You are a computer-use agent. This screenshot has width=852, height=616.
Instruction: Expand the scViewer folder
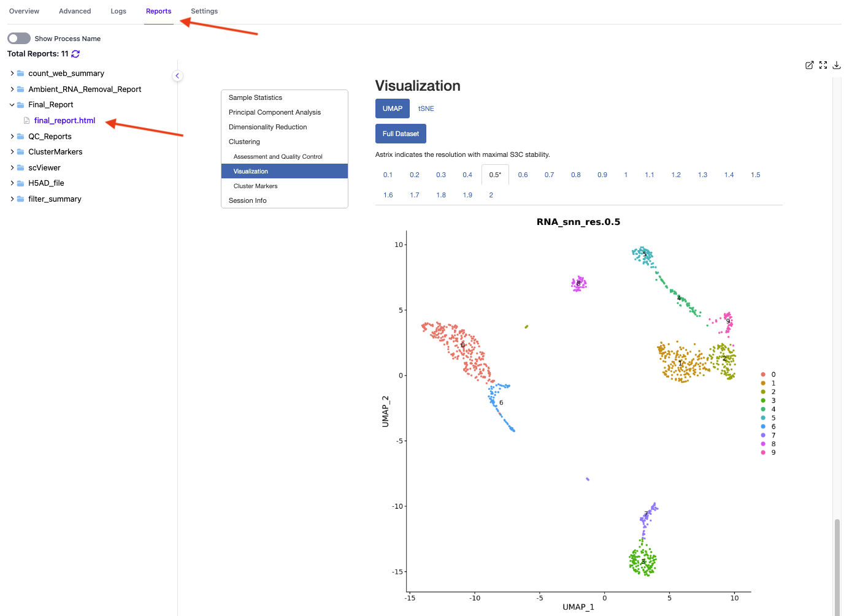(x=12, y=168)
